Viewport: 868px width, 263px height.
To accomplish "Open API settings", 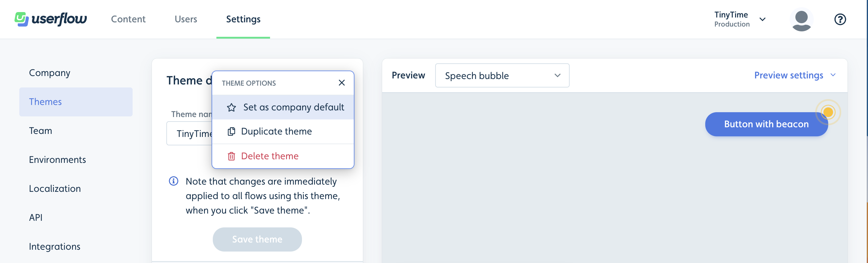I will point(76,218).
